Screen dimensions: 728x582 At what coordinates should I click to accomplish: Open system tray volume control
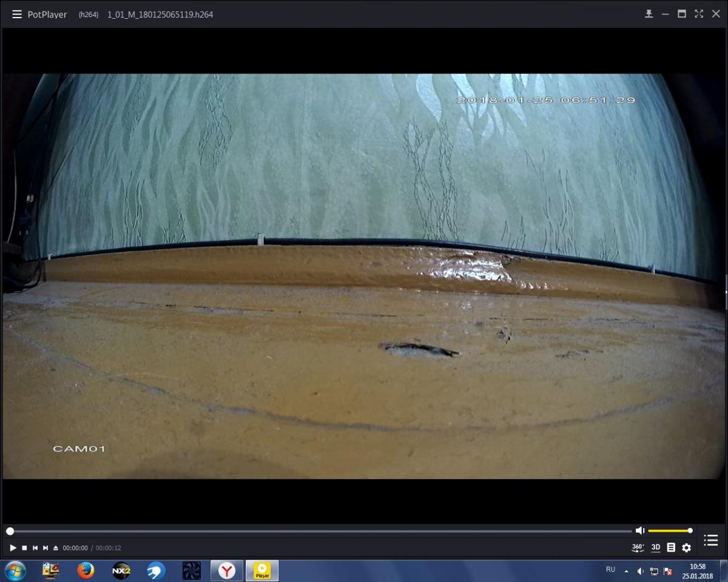coord(640,570)
